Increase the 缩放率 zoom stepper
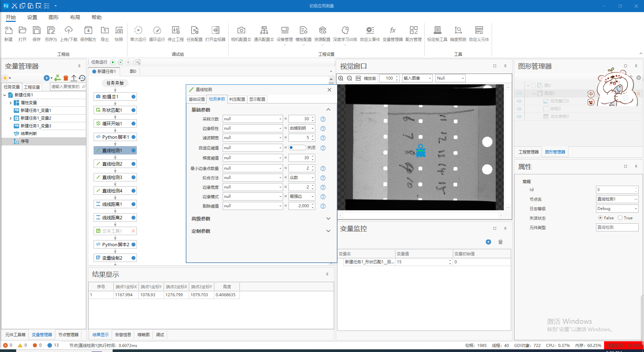The height and width of the screenshot is (352, 644). click(397, 77)
